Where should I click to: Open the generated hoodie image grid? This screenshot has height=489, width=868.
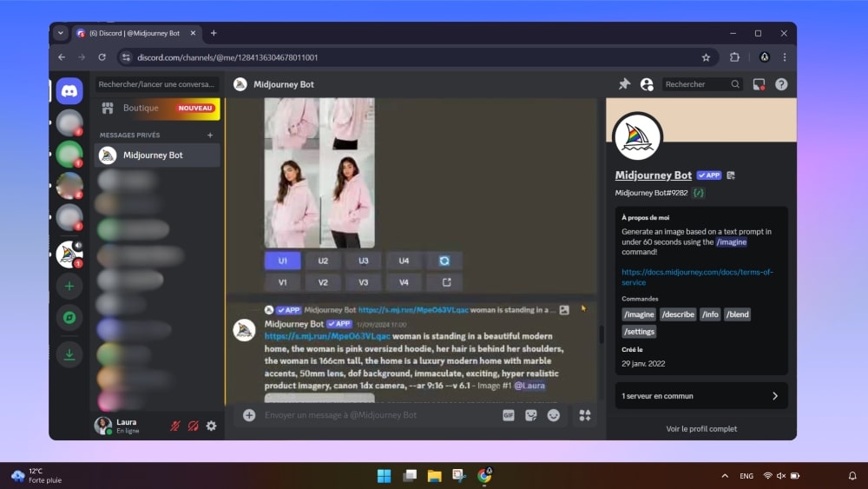[319, 173]
